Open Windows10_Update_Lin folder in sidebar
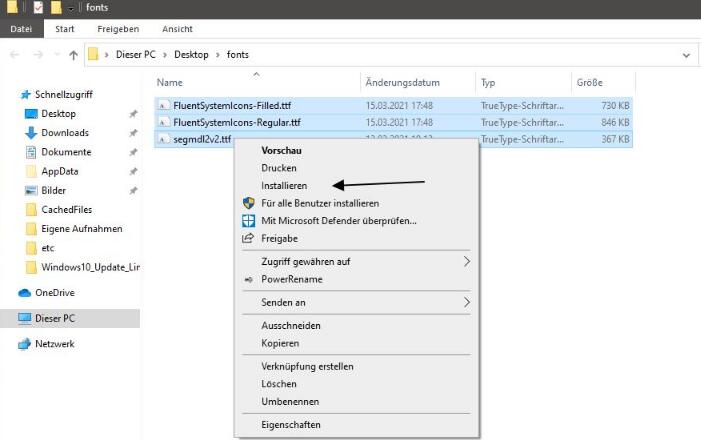701x440 pixels. [90, 267]
